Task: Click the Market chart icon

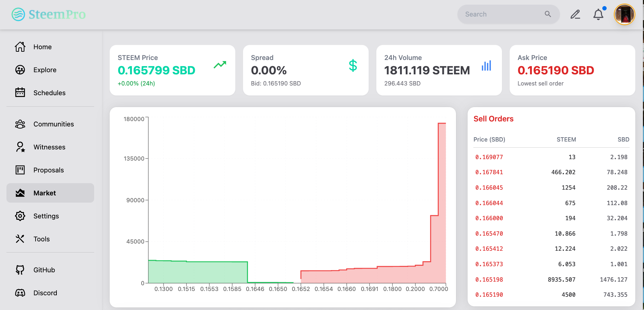Action: pos(20,193)
